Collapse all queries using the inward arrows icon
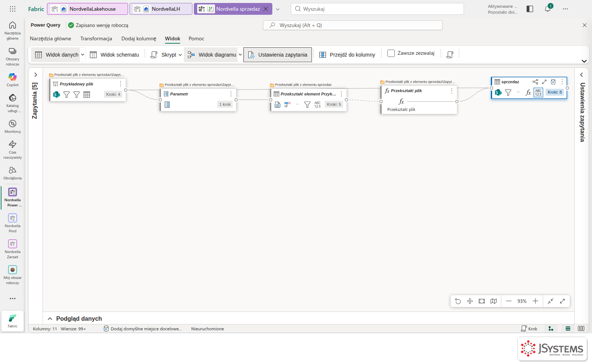Screen dimensions: 592x364 pyautogui.click(x=551, y=301)
